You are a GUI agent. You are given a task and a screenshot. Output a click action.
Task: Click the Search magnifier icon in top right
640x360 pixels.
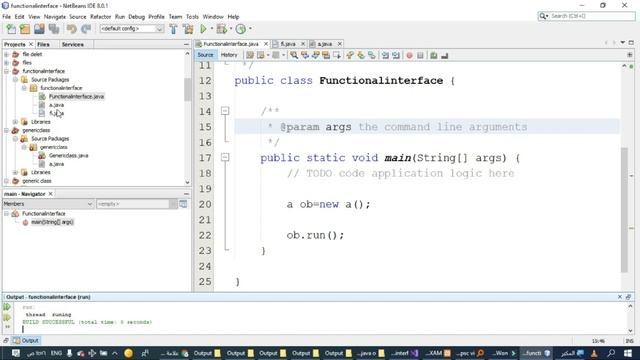[x=543, y=16]
